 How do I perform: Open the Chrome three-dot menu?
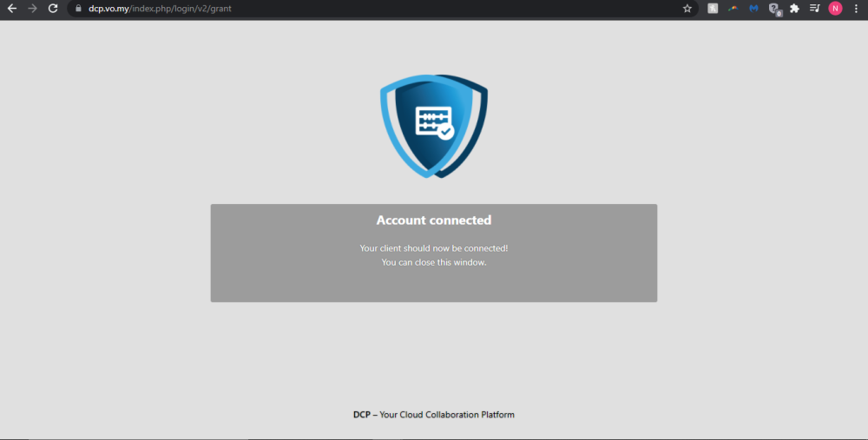(x=856, y=9)
